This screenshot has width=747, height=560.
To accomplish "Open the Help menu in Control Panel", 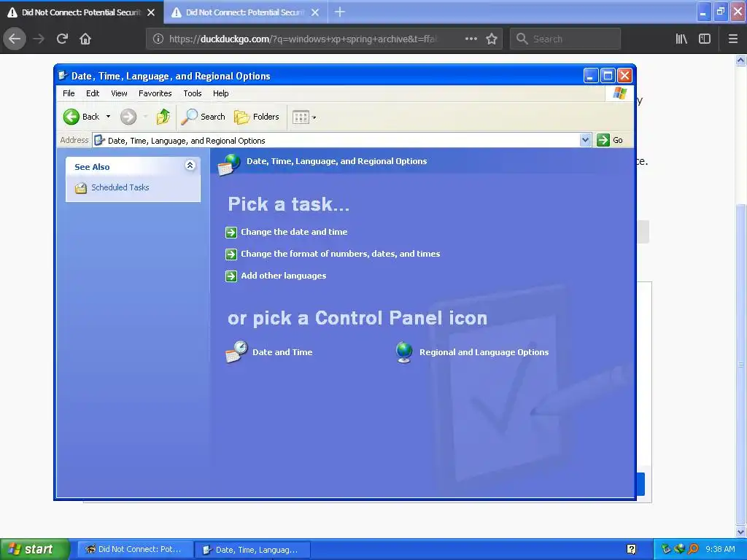I will [x=220, y=93].
